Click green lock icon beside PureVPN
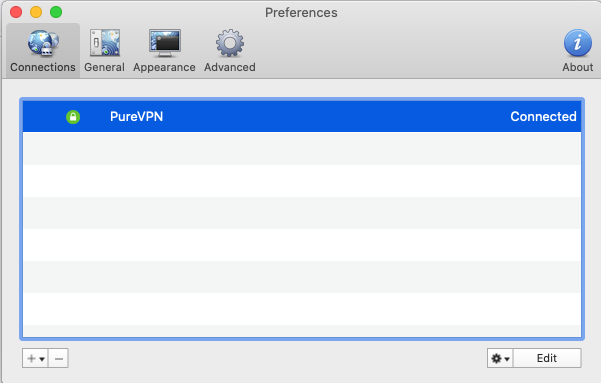The width and height of the screenshot is (601, 383). [73, 117]
